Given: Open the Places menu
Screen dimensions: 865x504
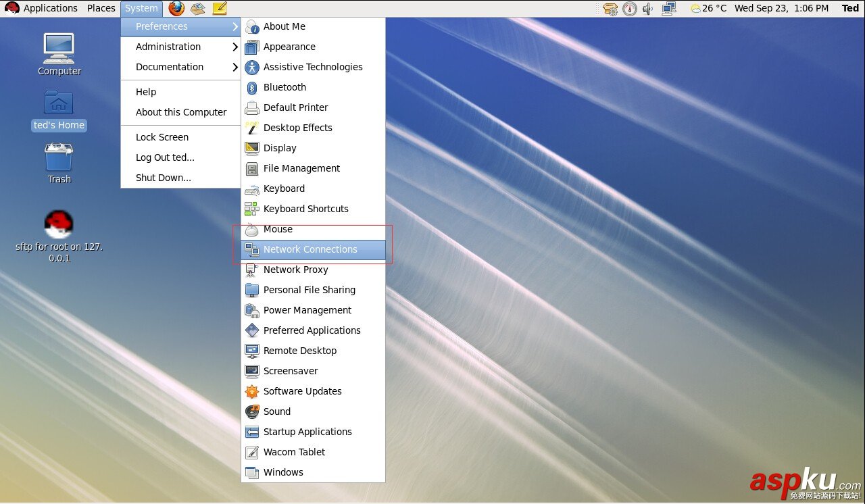Looking at the screenshot, I should tap(101, 8).
